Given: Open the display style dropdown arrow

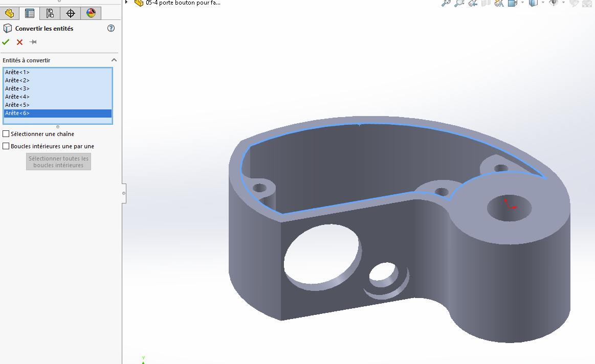Looking at the screenshot, I should pos(543,3).
